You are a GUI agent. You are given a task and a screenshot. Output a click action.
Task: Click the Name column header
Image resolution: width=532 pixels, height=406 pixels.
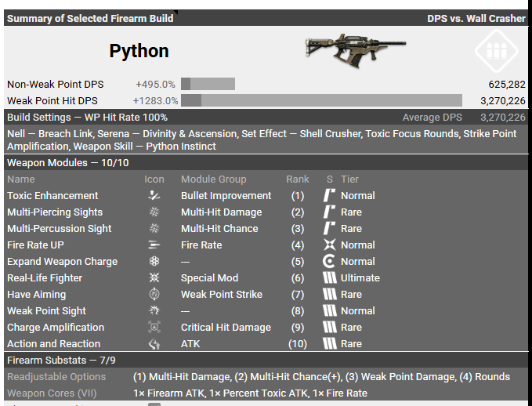click(21, 179)
